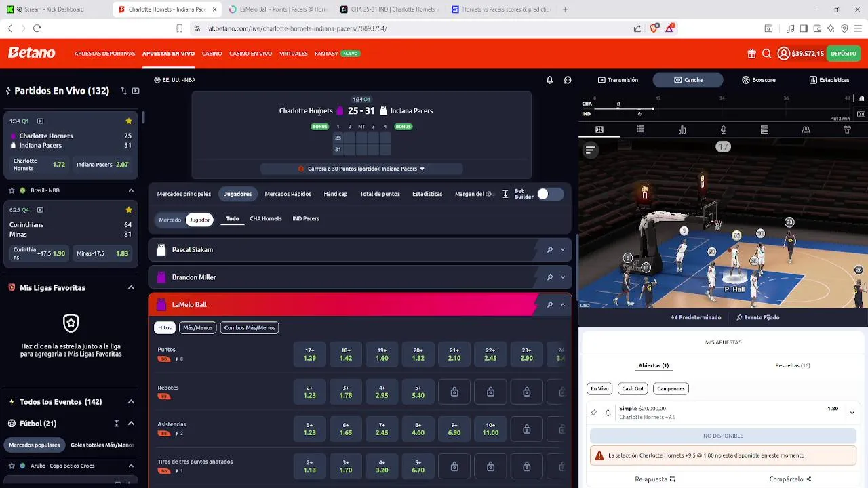Image resolution: width=868 pixels, height=488 pixels.
Task: Click Re-apuesta on the open bet
Action: [x=655, y=479]
